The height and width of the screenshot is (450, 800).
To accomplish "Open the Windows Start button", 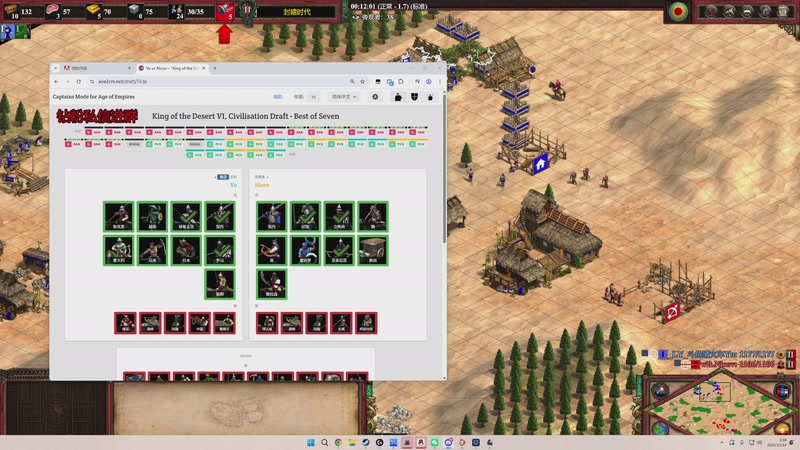I will pos(310,442).
